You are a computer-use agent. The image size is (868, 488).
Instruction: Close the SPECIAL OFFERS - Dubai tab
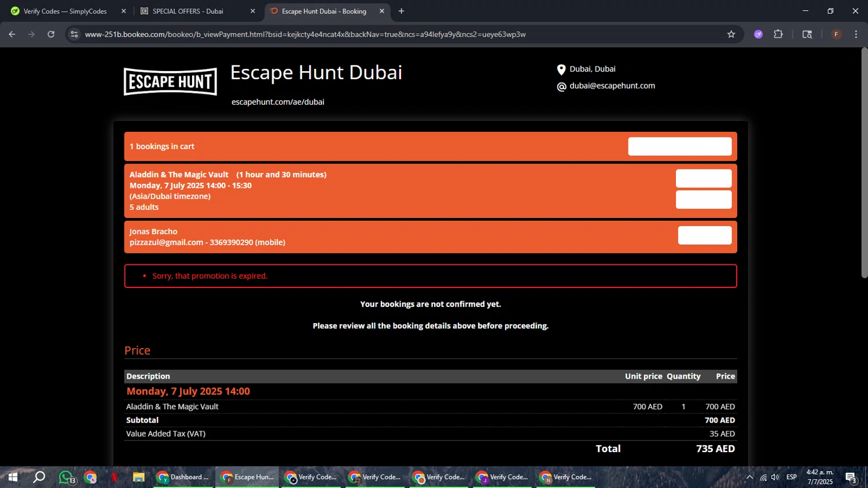(252, 11)
